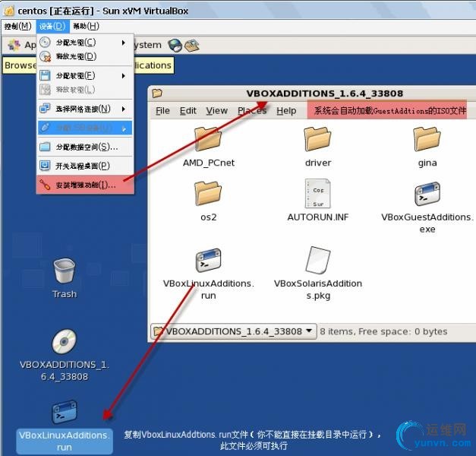Select VBoxLinuxAdditions.run in the file browser
This screenshot has width=476, height=456.
pyautogui.click(x=208, y=260)
